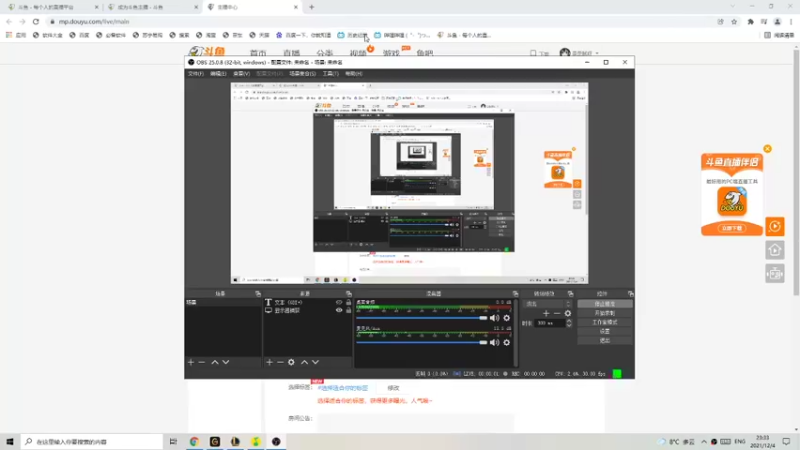The image size is (800, 450).
Task: Open Chrome tab search chevron
Action: 733,7
